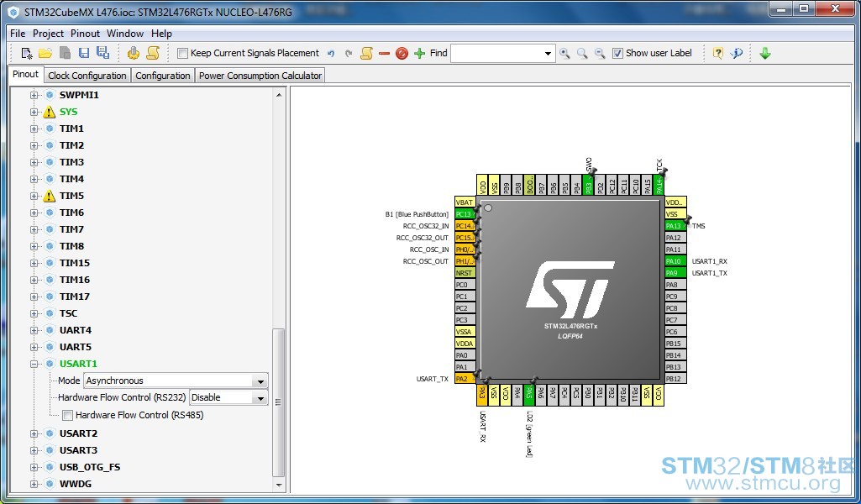
Task: Click the Generate Code gear icon
Action: click(x=134, y=53)
